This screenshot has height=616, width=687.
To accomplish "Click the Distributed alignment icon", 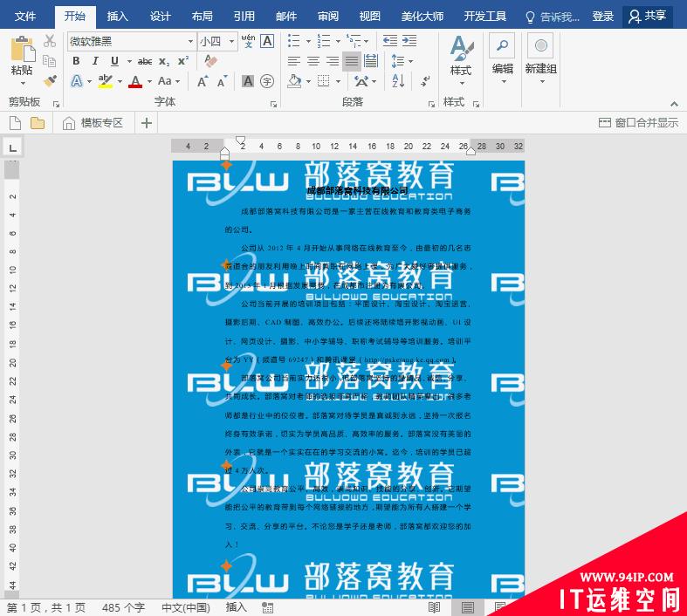I will click(371, 61).
